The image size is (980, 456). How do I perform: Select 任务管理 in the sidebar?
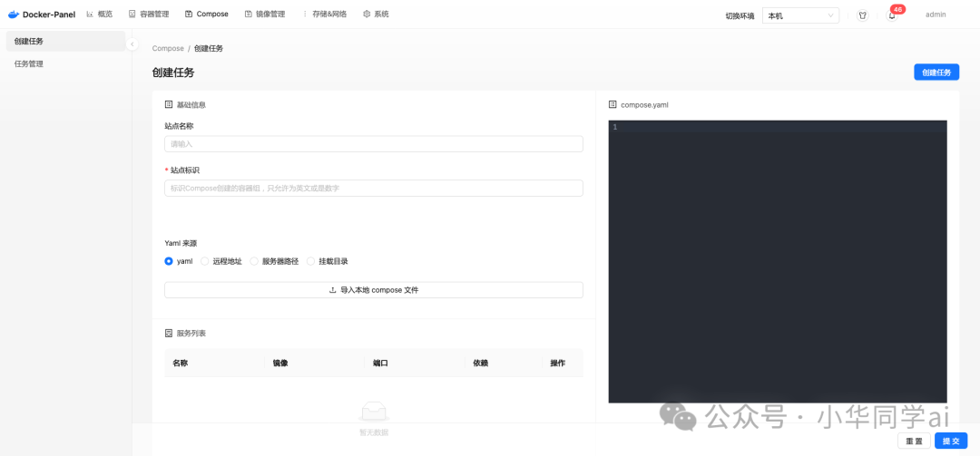(65, 63)
